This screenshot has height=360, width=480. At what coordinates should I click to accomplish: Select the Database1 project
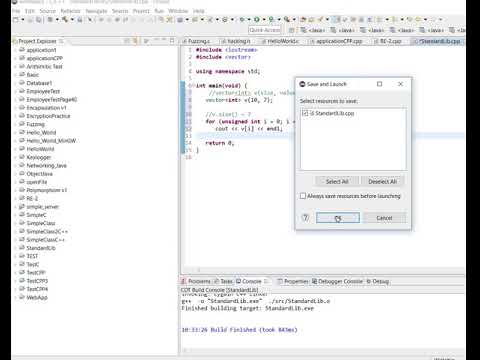pos(39,83)
